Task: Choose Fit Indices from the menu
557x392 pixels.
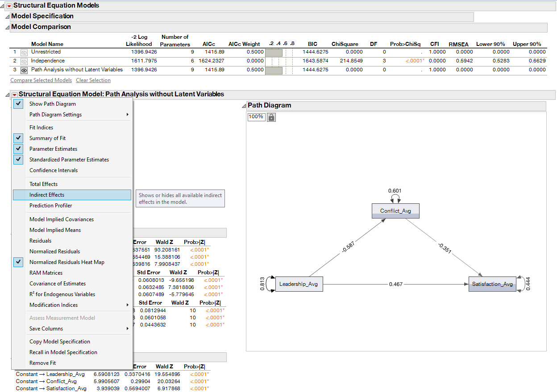Action: pos(42,127)
